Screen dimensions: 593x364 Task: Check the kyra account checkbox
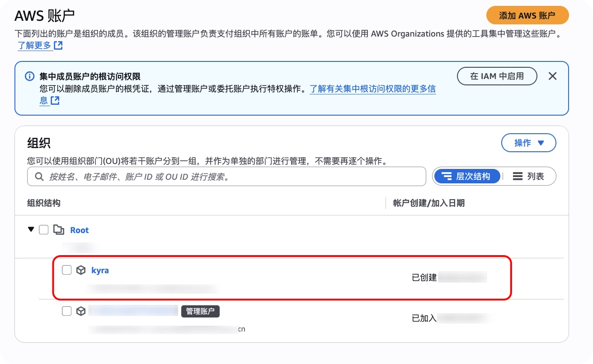coord(66,270)
